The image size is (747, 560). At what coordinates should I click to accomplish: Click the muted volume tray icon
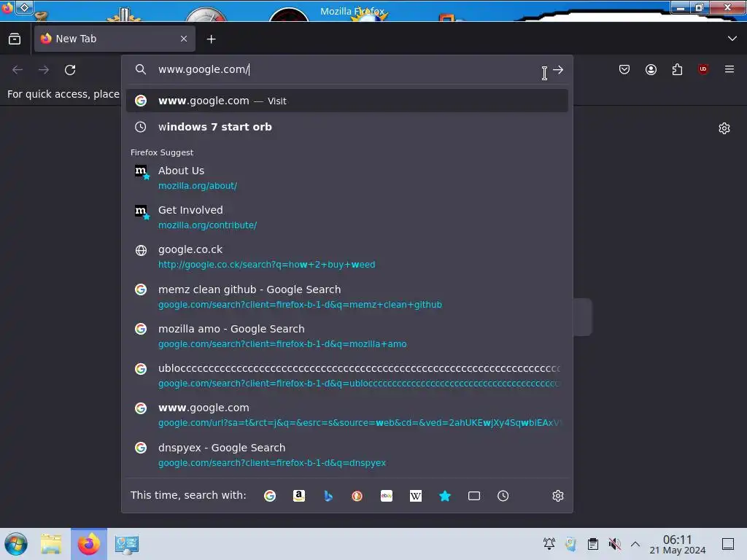(614, 543)
